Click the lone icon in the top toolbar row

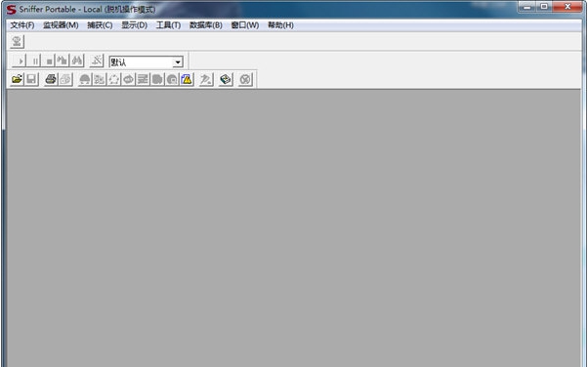coord(17,42)
